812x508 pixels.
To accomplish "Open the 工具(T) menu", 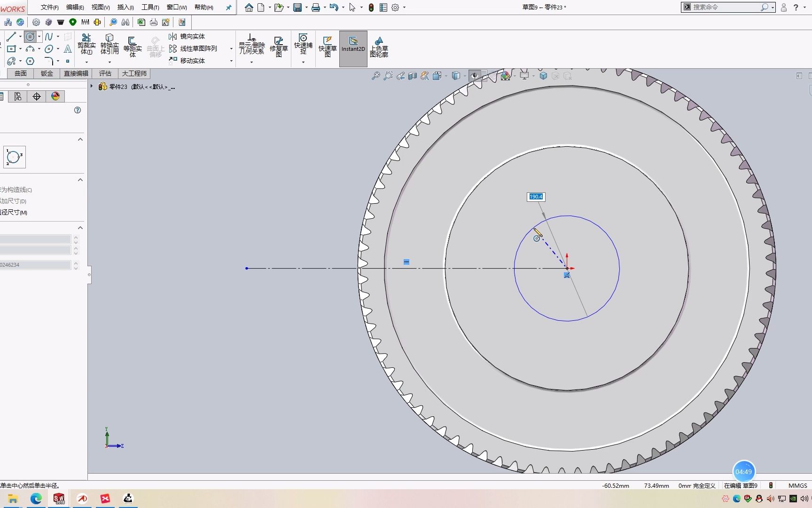I will click(x=150, y=8).
